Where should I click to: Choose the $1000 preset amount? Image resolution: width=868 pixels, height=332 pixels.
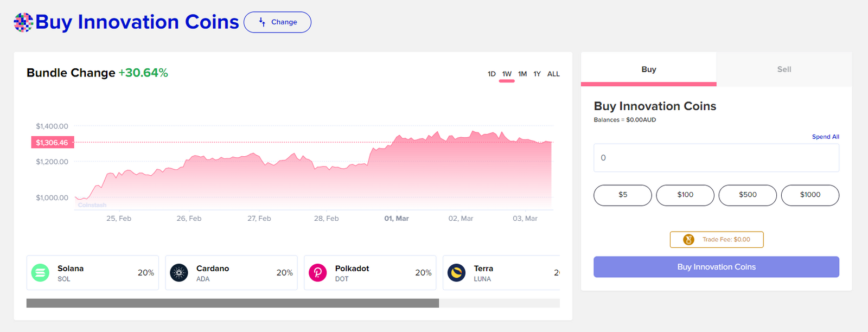(810, 195)
